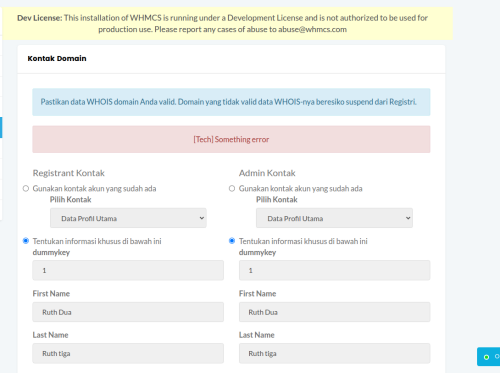
Task: Click Admin Last Name field
Action: pyautogui.click(x=334, y=353)
